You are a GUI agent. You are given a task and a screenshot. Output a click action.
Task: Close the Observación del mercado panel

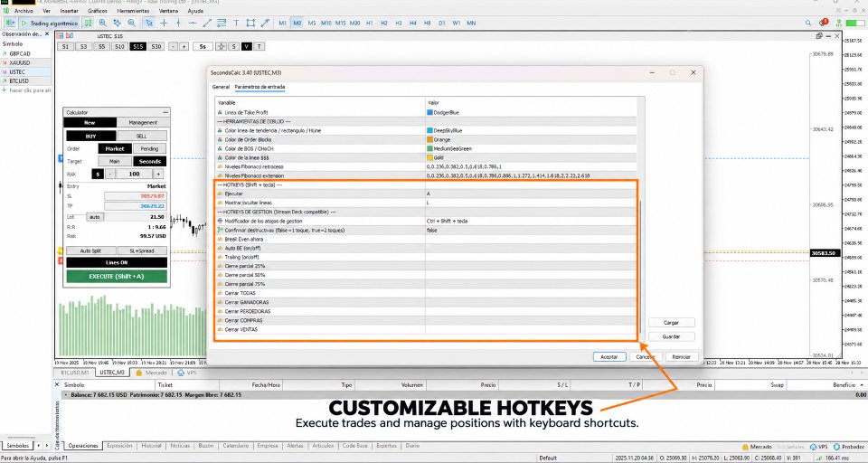47,33
